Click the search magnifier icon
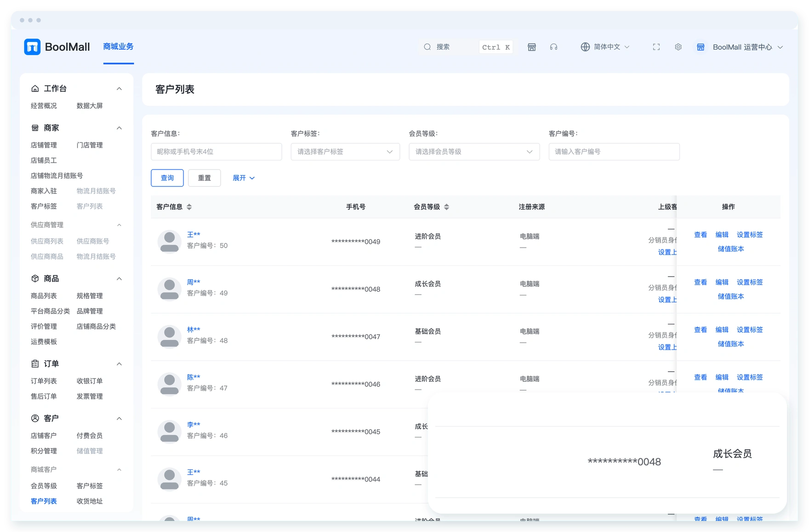The height and width of the screenshot is (532, 809). [x=427, y=47]
